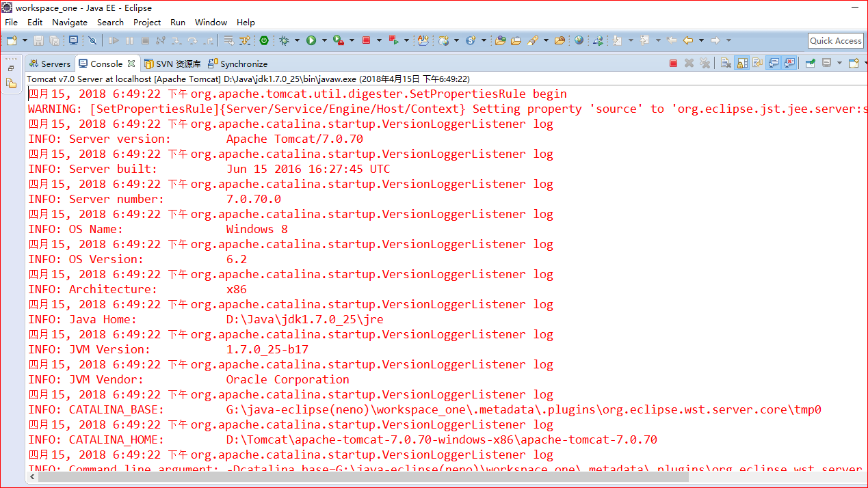Image resolution: width=868 pixels, height=488 pixels.
Task: Click the green power button toolbar icon
Action: pyautogui.click(x=264, y=40)
